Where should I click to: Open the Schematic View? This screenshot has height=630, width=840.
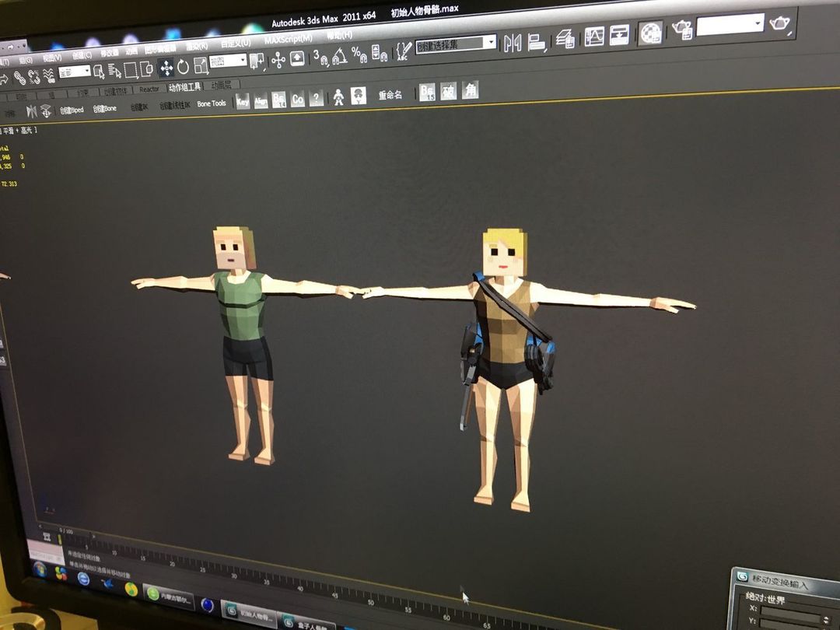coord(619,34)
